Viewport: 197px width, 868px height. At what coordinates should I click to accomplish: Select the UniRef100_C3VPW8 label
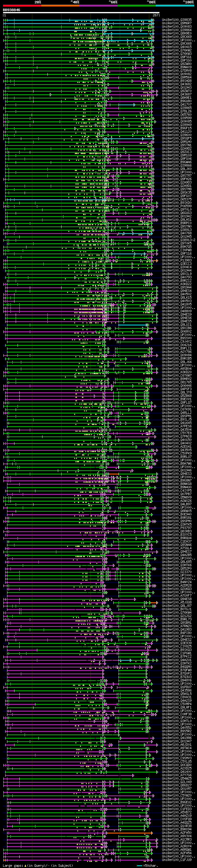(x=177, y=250)
